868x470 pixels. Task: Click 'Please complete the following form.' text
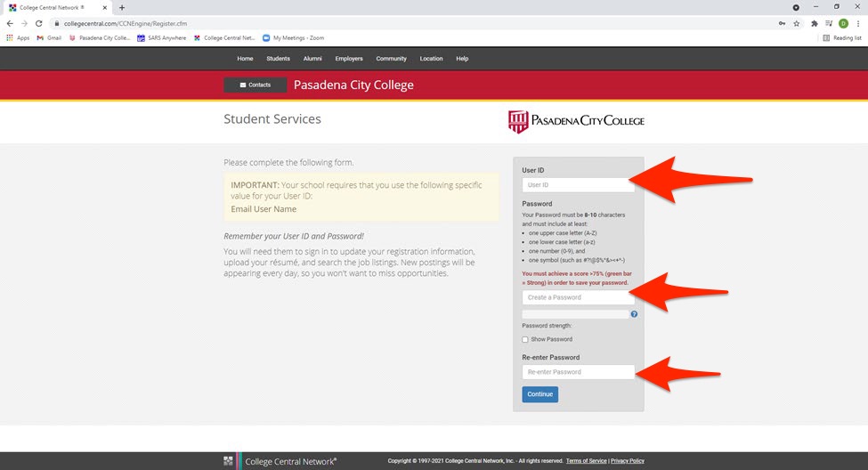point(288,163)
